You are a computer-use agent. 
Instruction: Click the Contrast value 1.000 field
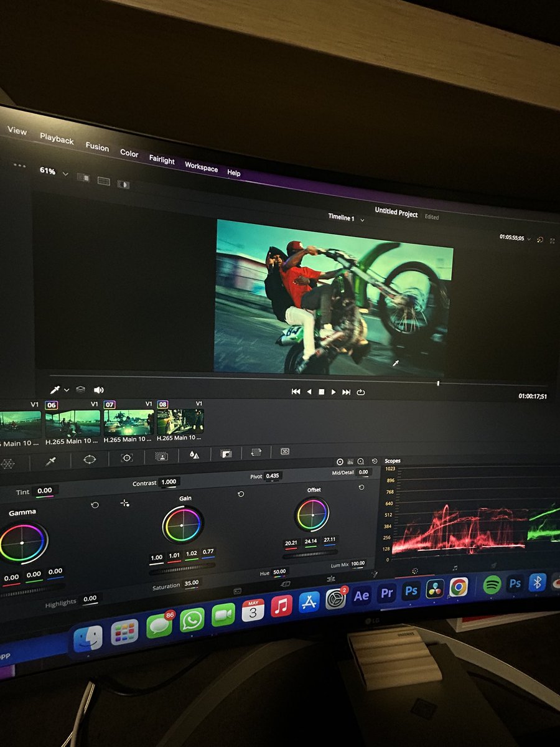click(x=169, y=482)
